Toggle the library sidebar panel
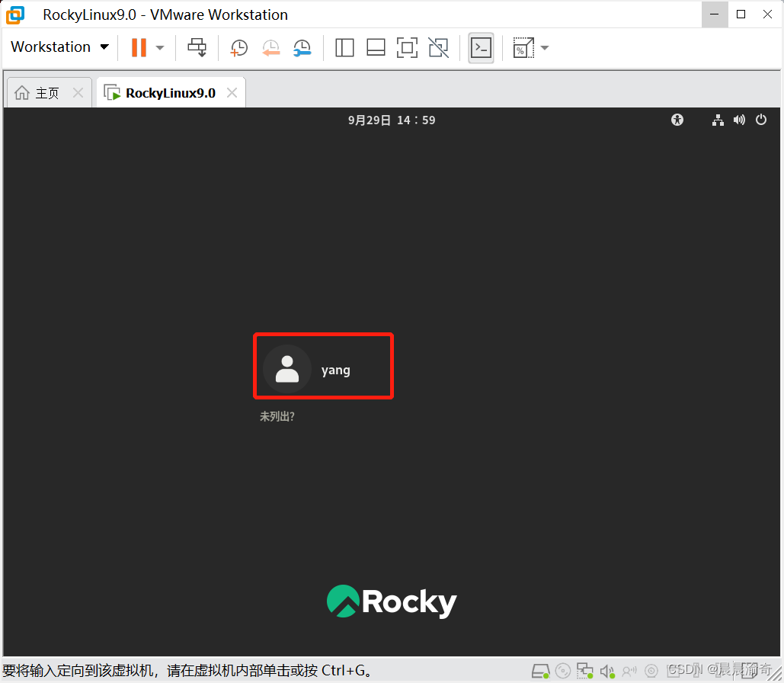 point(344,48)
